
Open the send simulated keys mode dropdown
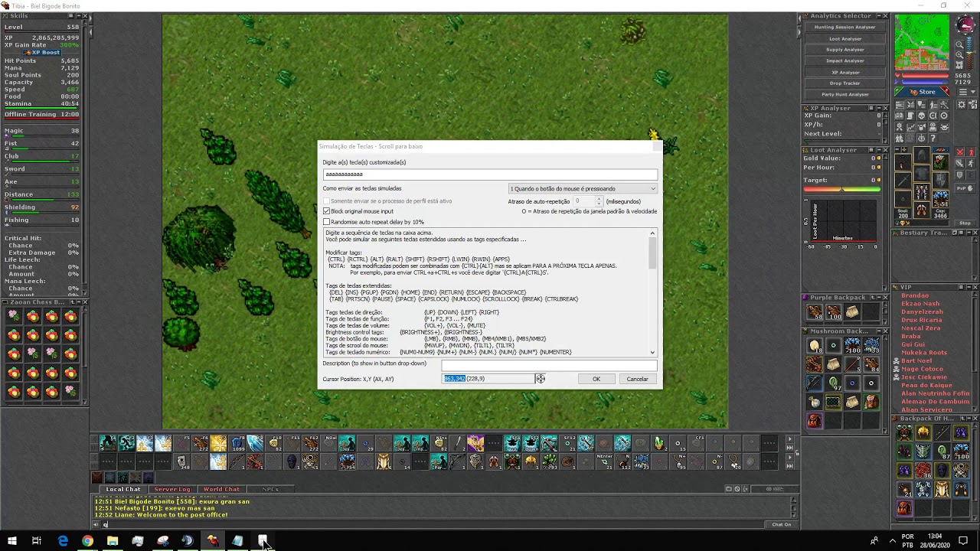pos(583,188)
